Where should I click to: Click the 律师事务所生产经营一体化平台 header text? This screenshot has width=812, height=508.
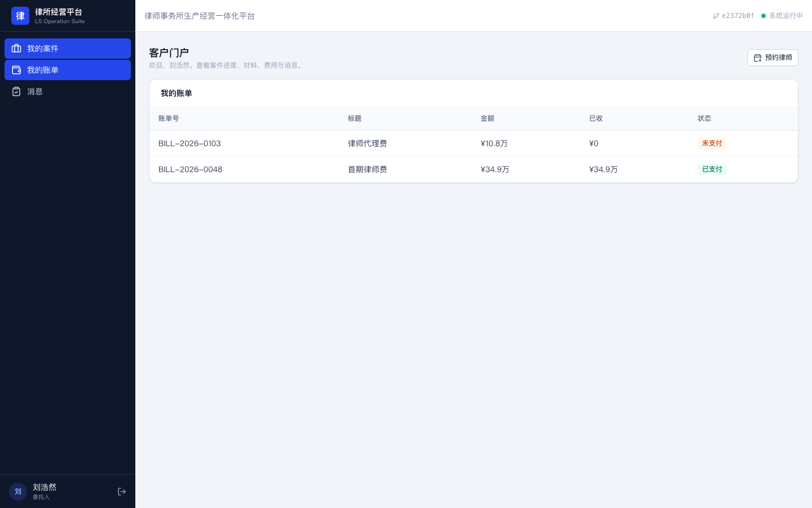pyautogui.click(x=200, y=16)
